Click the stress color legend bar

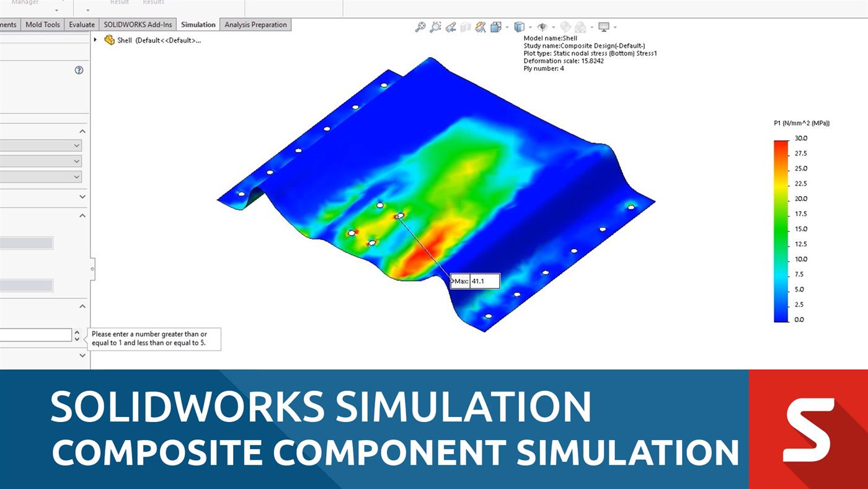pos(781,231)
